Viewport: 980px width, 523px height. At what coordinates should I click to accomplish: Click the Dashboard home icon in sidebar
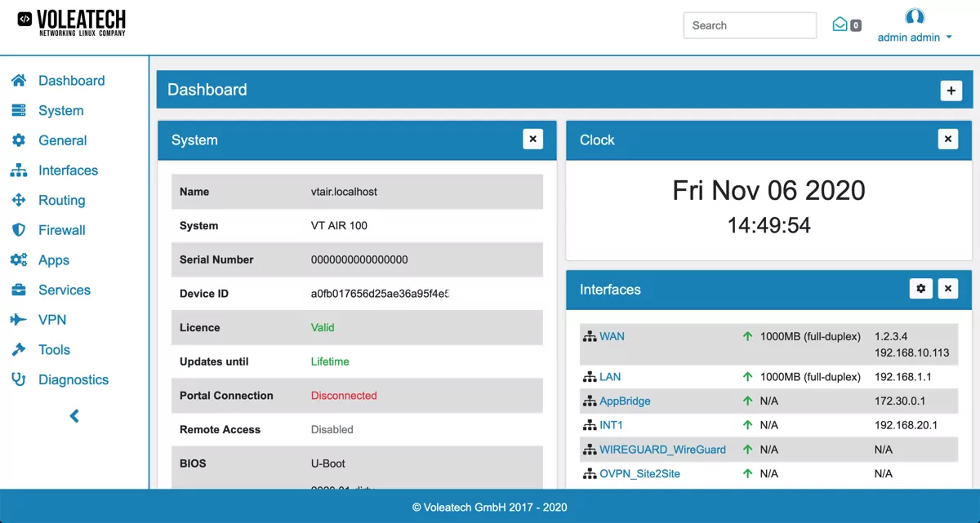click(x=19, y=81)
